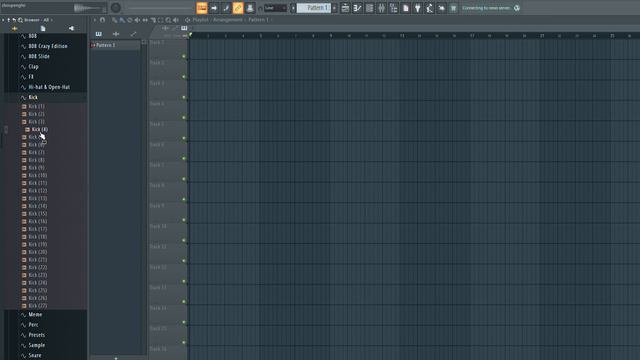Click bar 9 on the Playlist timeline ruler
The image size is (640, 360).
tap(331, 36)
